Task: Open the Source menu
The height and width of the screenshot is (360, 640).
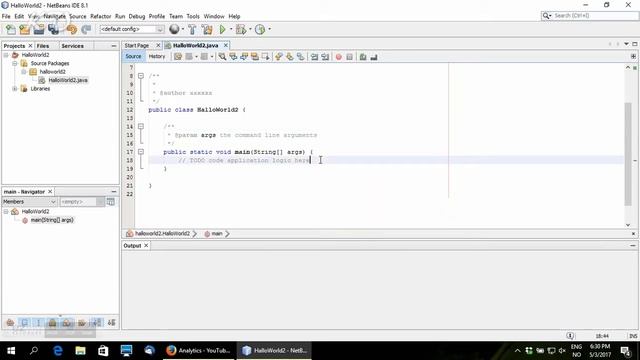Action: pos(78,16)
